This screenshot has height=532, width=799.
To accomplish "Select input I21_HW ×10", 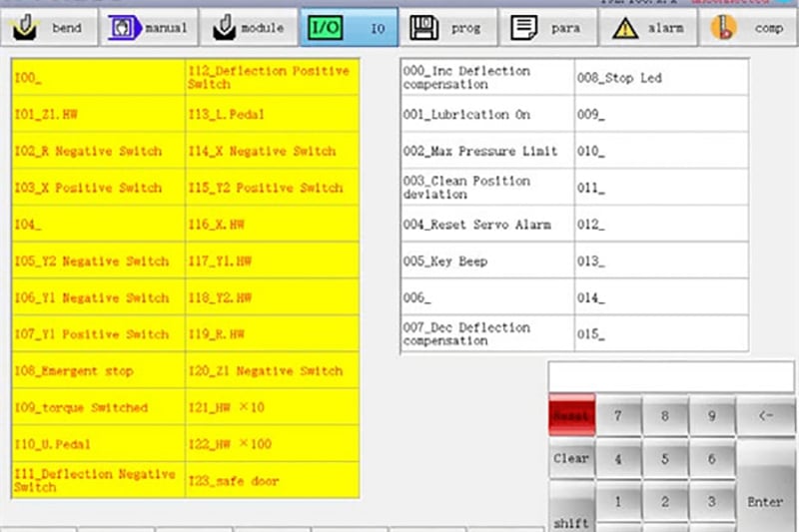I will (x=273, y=407).
